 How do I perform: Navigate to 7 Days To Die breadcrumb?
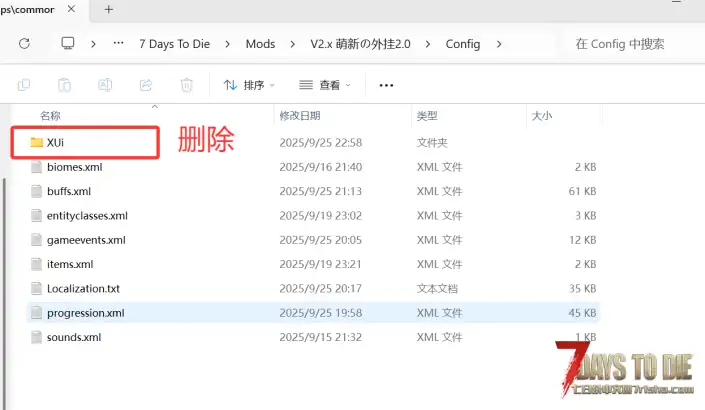174,44
